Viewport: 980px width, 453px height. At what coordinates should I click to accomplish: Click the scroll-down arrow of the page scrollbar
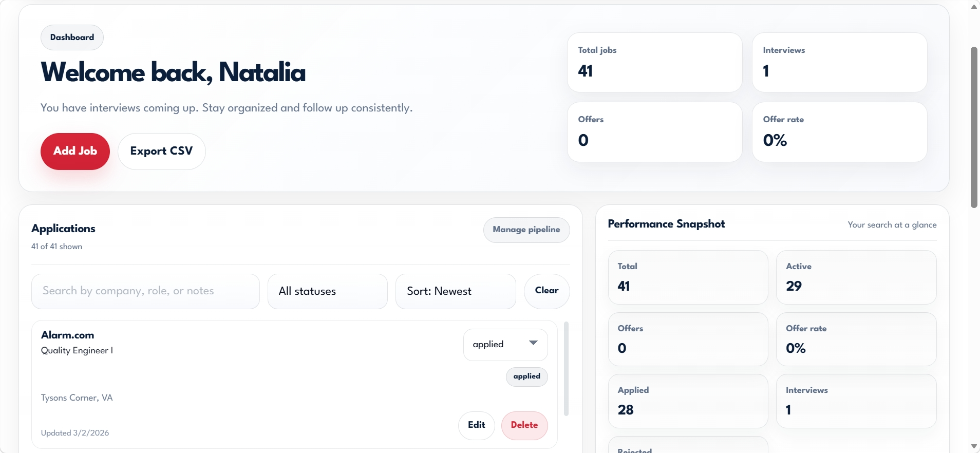(974, 446)
